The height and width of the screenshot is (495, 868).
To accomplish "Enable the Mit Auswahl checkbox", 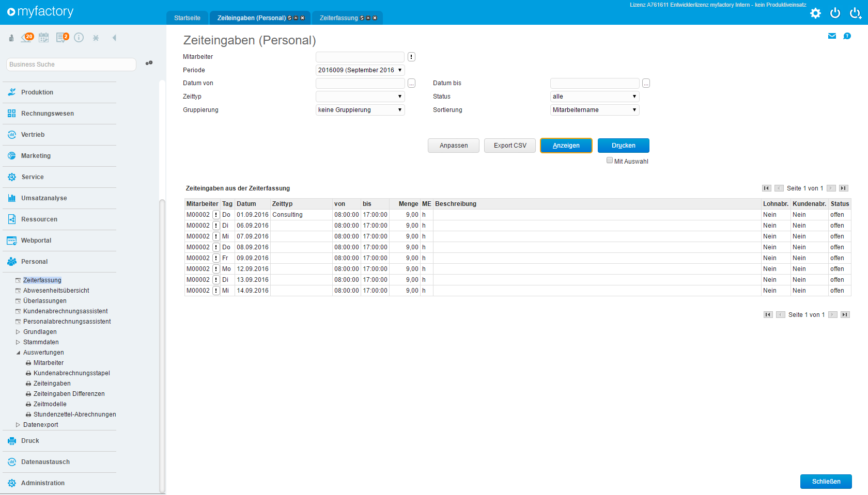I will point(610,161).
